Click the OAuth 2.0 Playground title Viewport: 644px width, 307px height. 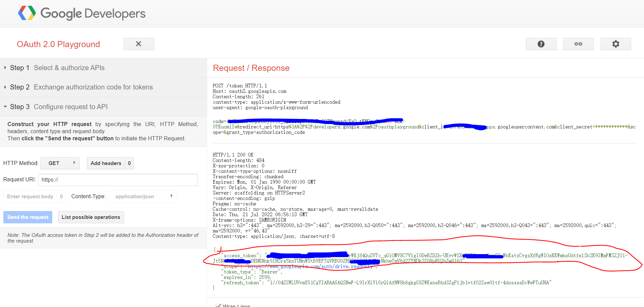58,44
